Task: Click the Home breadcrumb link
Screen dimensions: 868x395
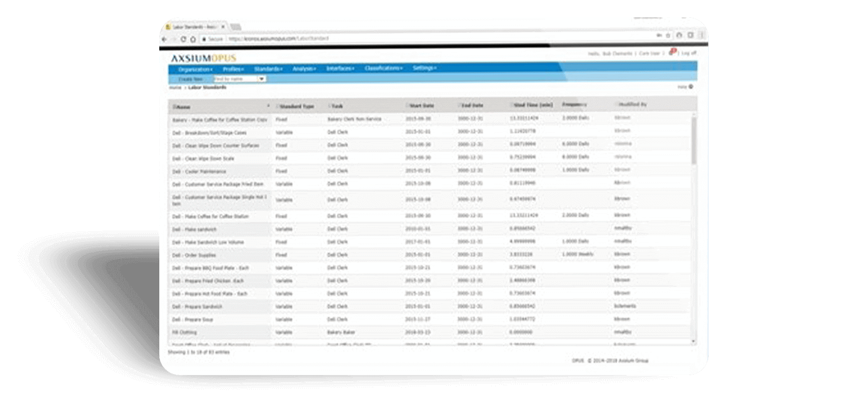Action: (175, 88)
